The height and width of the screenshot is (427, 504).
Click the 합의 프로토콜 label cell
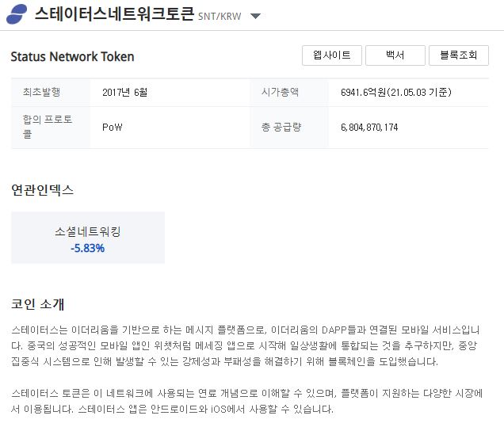click(x=51, y=128)
